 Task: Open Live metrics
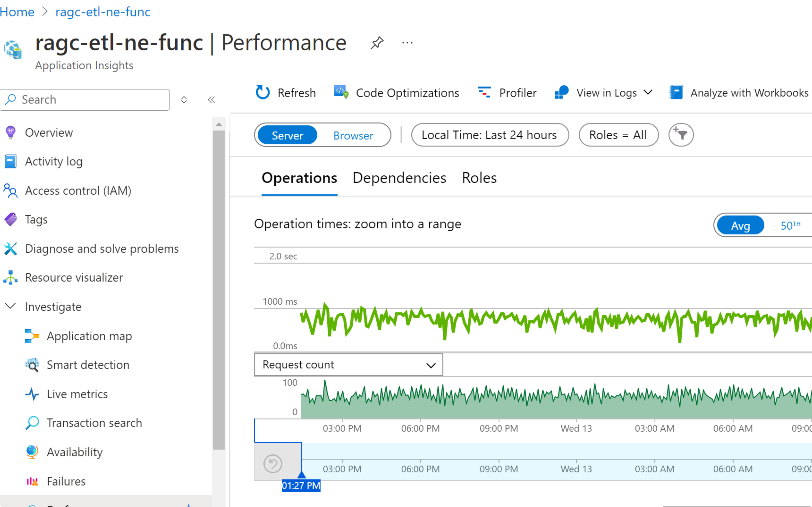click(x=77, y=394)
